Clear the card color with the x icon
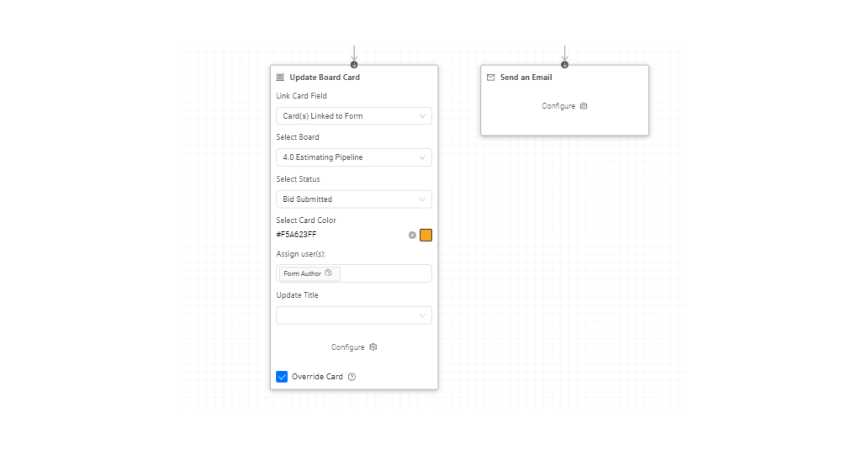 point(412,235)
